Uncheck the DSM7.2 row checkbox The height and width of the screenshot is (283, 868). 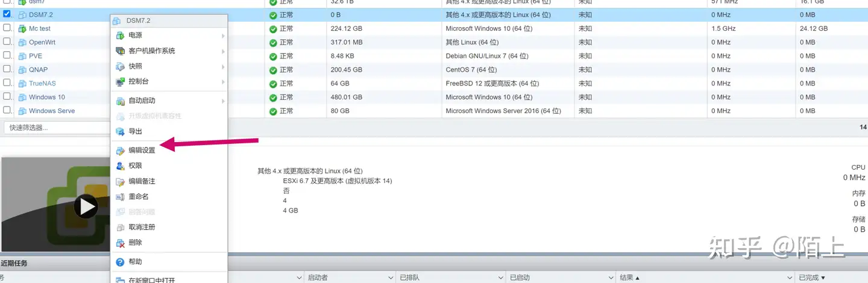tap(7, 14)
